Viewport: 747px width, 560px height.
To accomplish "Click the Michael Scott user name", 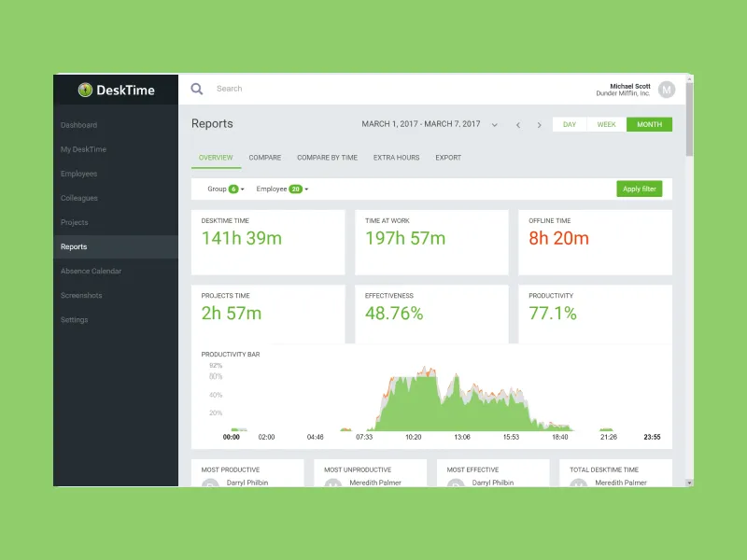I will pyautogui.click(x=629, y=86).
